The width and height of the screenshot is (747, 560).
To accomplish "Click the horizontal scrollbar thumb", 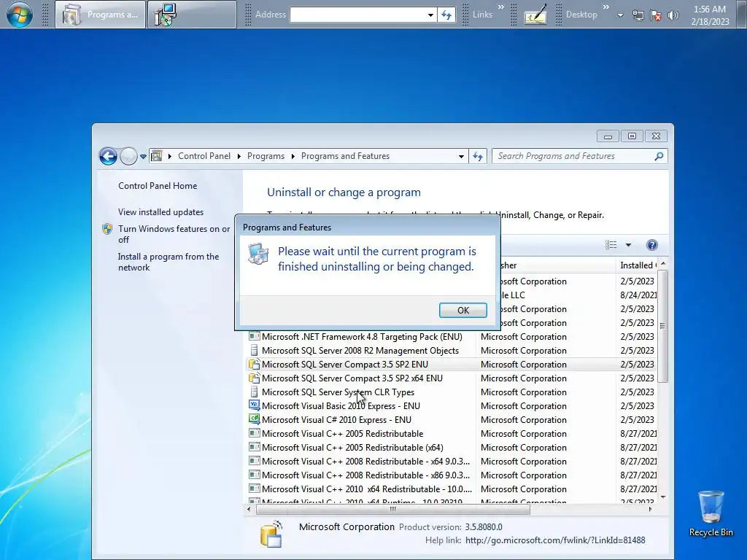I will [393, 509].
